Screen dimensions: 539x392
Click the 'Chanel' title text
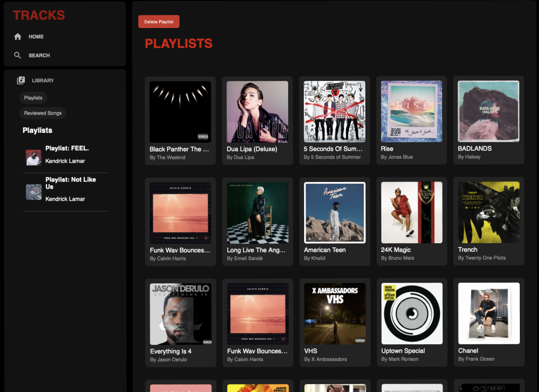[468, 350]
